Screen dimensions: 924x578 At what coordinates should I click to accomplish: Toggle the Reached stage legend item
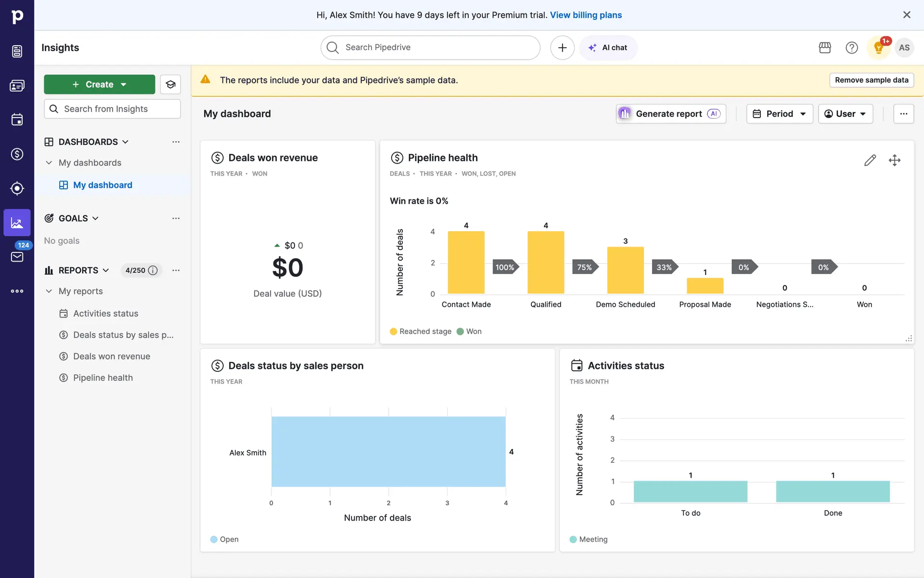[421, 331]
